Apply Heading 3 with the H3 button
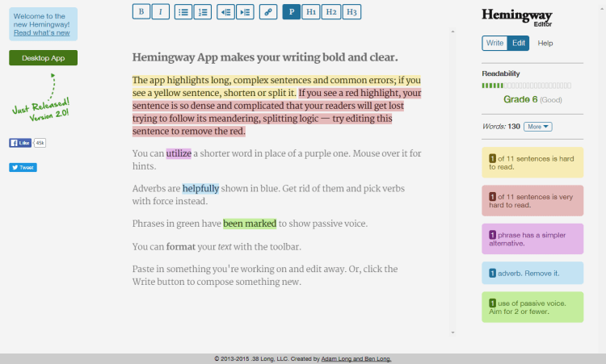This screenshot has width=606, height=364. coord(351,11)
